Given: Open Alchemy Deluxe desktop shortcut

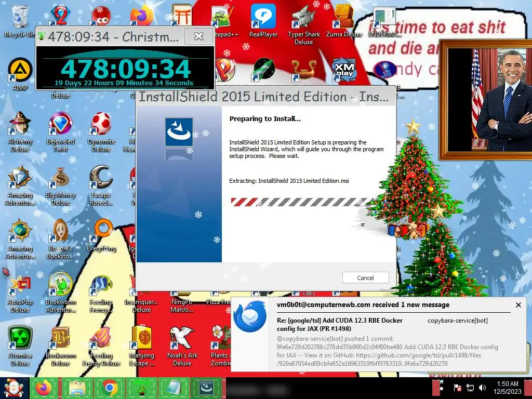Looking at the screenshot, I should pyautogui.click(x=20, y=131).
